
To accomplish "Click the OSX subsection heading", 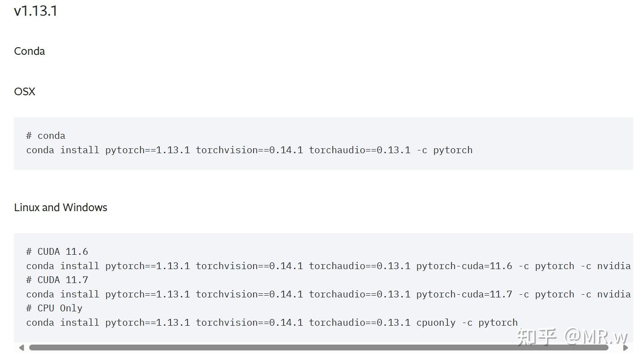I will tap(25, 92).
